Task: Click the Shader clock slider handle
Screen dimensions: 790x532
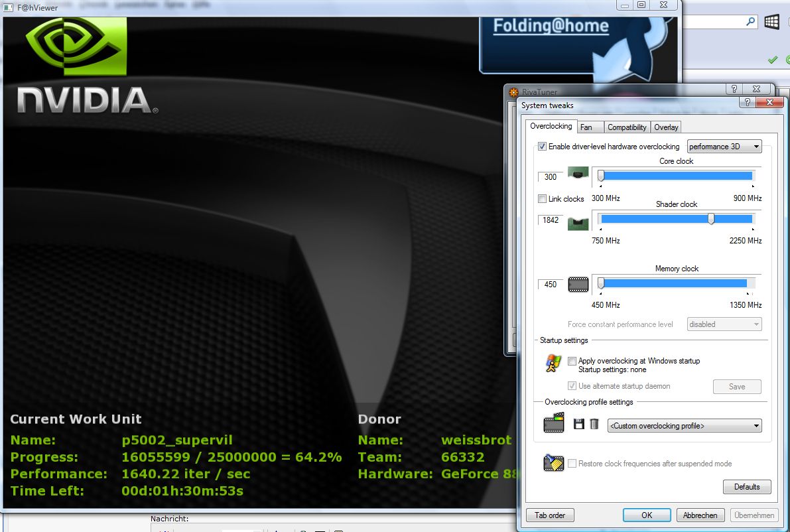Action: 711,219
